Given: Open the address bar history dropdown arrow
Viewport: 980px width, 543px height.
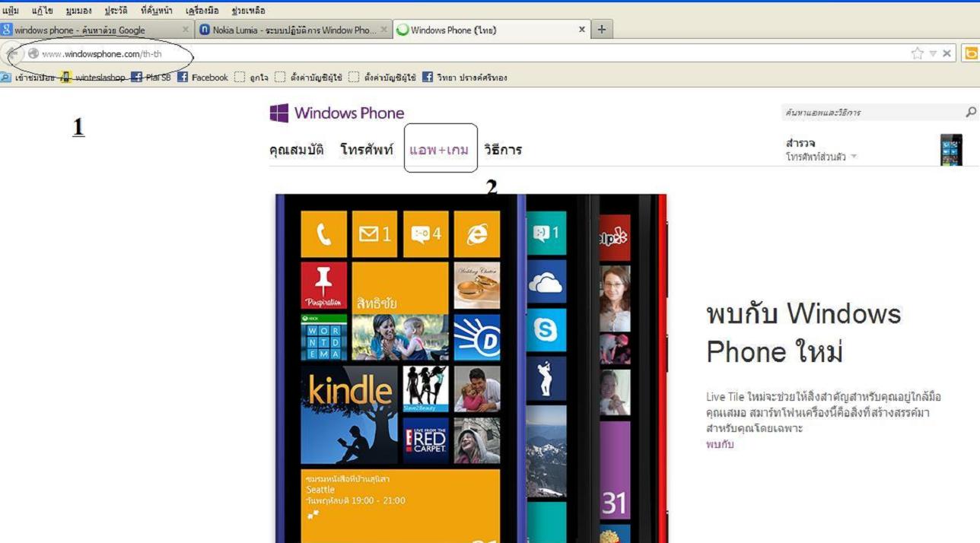Looking at the screenshot, I should (933, 53).
